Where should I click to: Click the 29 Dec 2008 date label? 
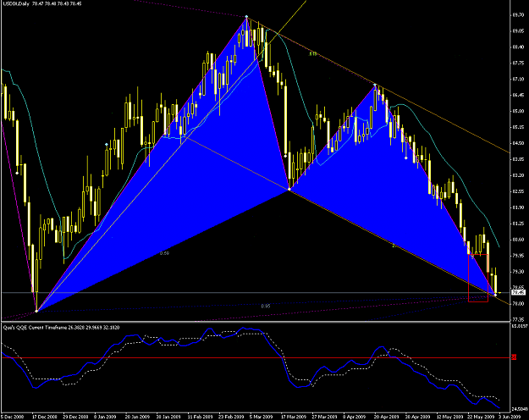75,417
